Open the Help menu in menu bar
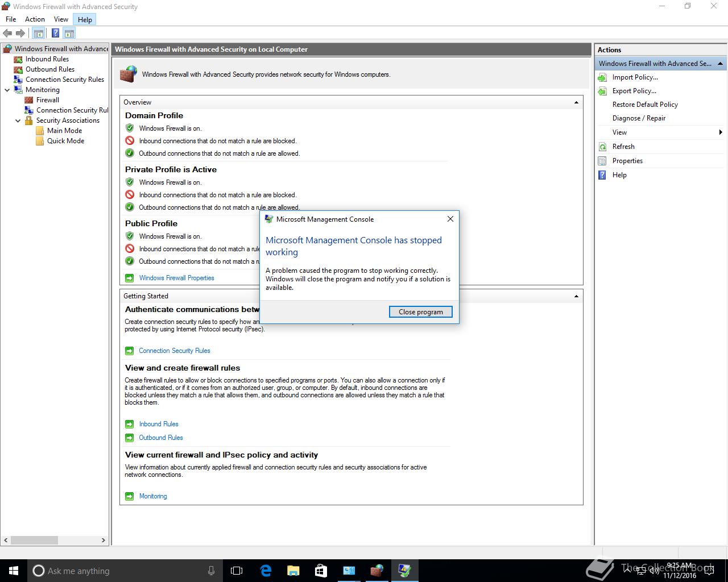This screenshot has height=582, width=728. click(x=85, y=19)
